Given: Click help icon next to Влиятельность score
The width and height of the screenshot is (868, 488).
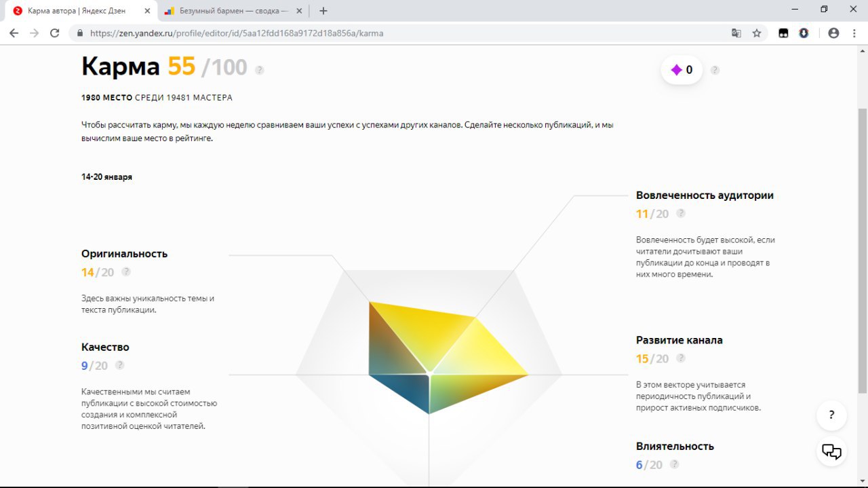Looking at the screenshot, I should coord(675,464).
